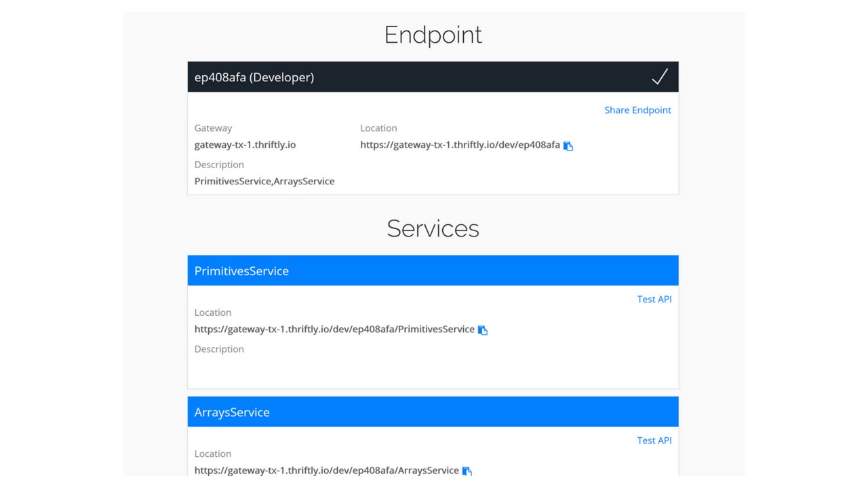Copy the ArraysService URL using the clipboard icon
868x488 pixels.
click(467, 471)
